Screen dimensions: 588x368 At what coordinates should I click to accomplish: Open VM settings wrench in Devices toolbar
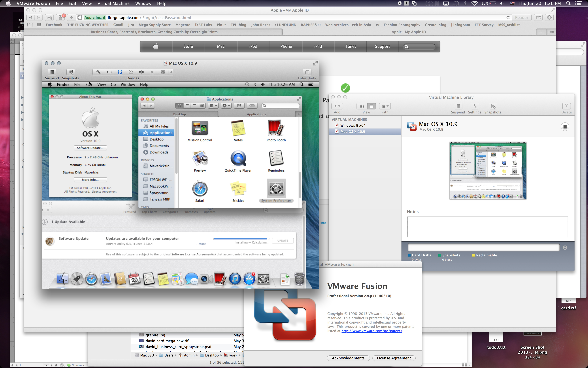(x=98, y=72)
